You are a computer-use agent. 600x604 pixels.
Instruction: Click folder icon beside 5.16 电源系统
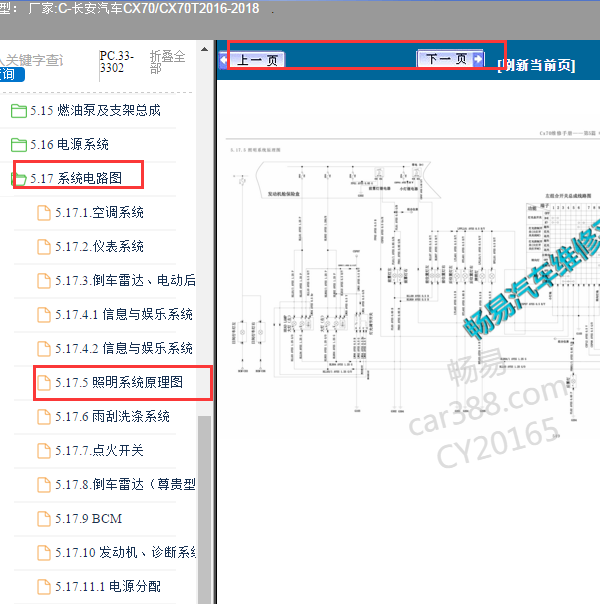click(x=19, y=145)
